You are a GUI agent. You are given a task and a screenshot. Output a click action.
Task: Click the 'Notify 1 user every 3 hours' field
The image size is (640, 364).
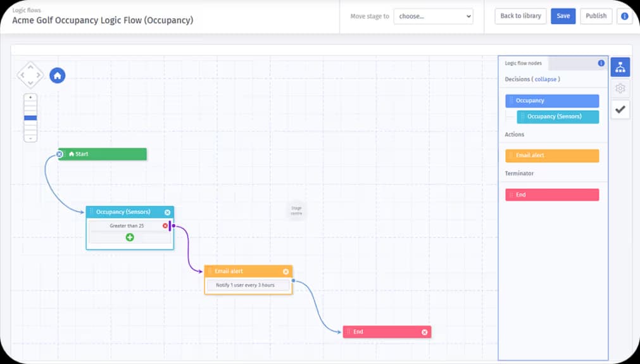point(248,286)
